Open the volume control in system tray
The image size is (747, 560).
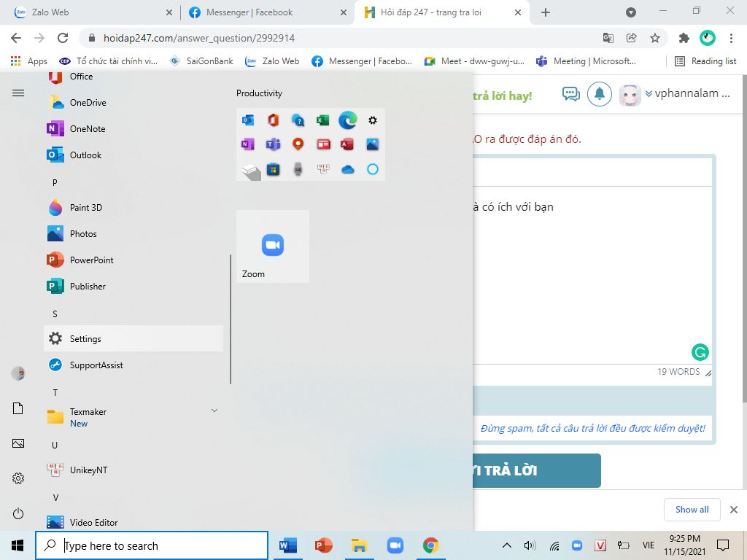(x=530, y=545)
